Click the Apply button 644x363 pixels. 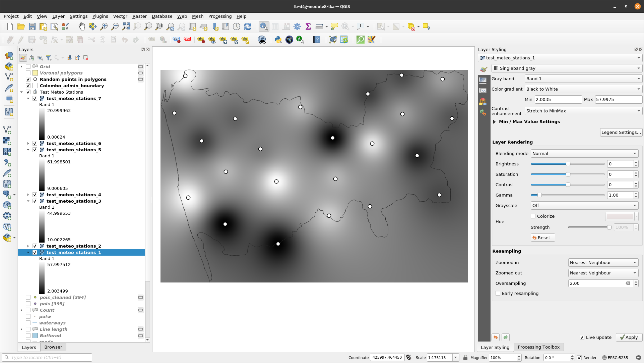point(629,337)
